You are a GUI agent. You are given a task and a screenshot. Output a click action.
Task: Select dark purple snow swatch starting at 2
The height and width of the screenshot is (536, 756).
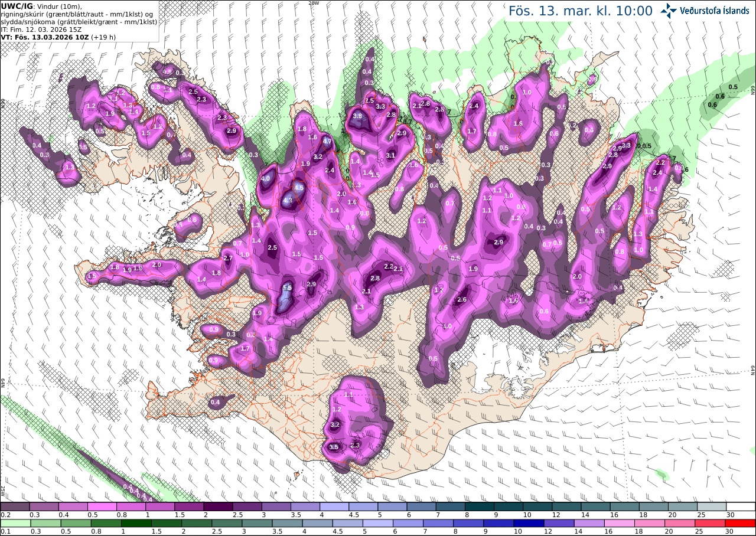[218, 506]
